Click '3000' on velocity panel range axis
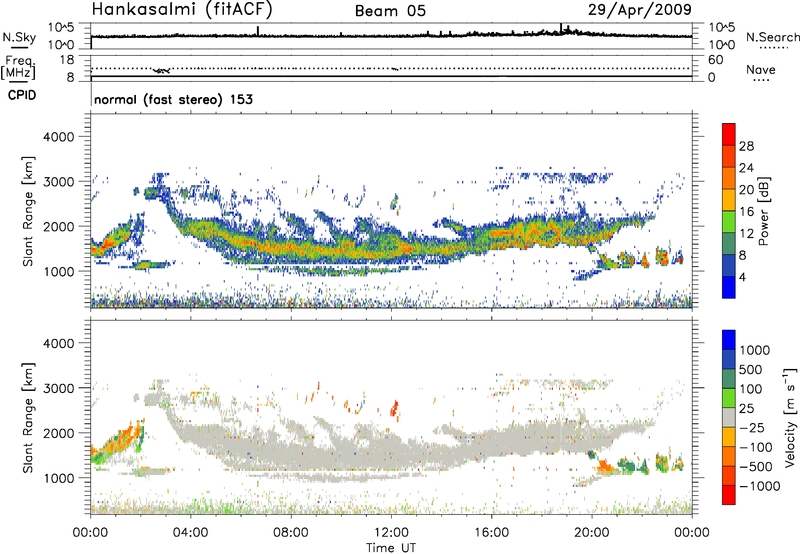 58,388
